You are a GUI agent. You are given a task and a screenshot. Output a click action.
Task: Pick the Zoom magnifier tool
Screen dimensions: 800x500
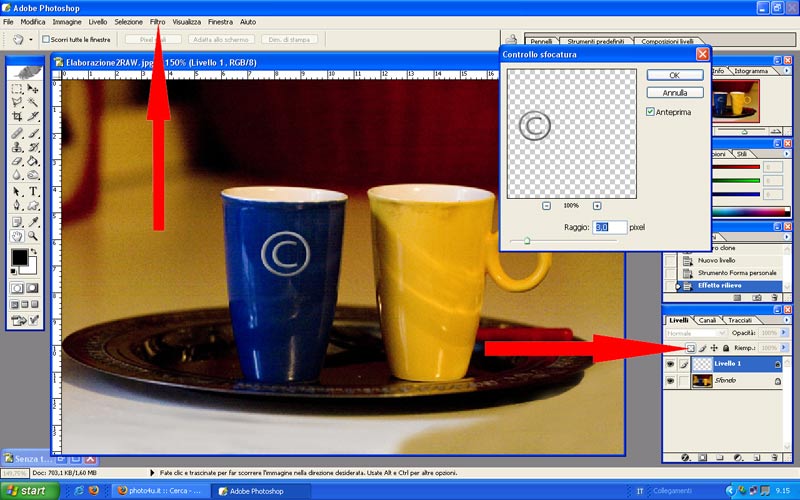pyautogui.click(x=33, y=236)
